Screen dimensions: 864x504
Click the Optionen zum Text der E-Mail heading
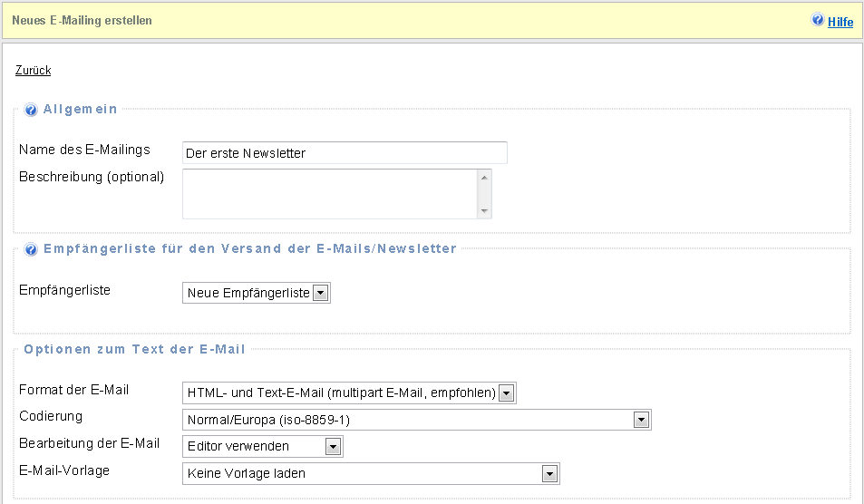pyautogui.click(x=134, y=349)
